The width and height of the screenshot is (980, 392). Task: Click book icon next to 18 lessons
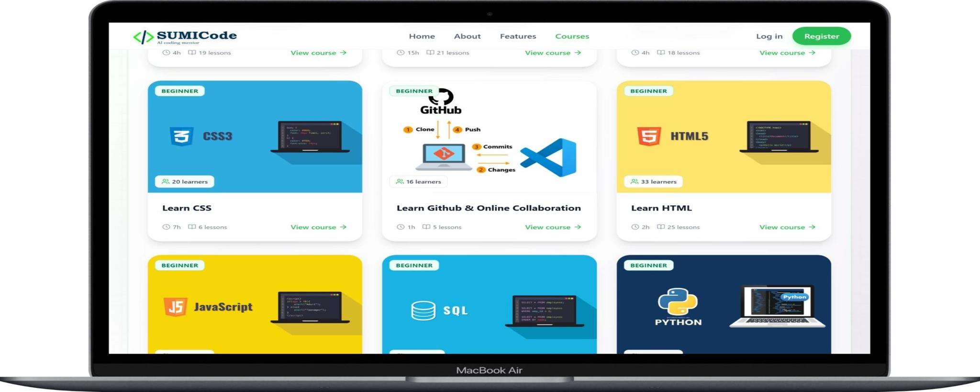(661, 53)
